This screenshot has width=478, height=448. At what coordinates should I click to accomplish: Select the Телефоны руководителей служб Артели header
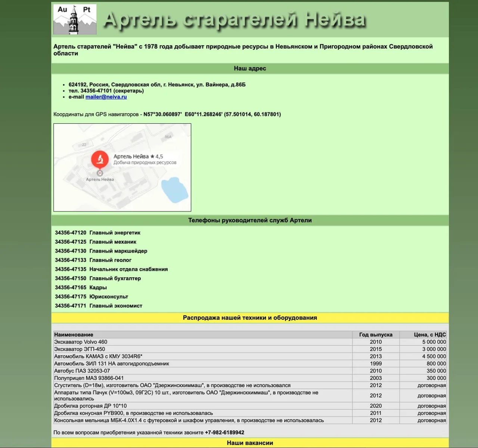click(x=250, y=220)
